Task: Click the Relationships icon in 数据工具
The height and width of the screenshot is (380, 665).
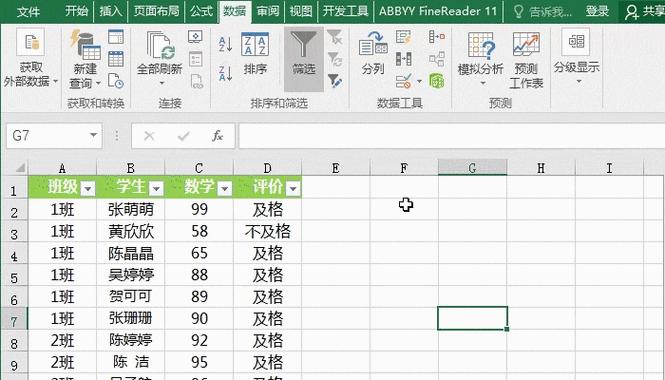Action: pyautogui.click(x=436, y=59)
